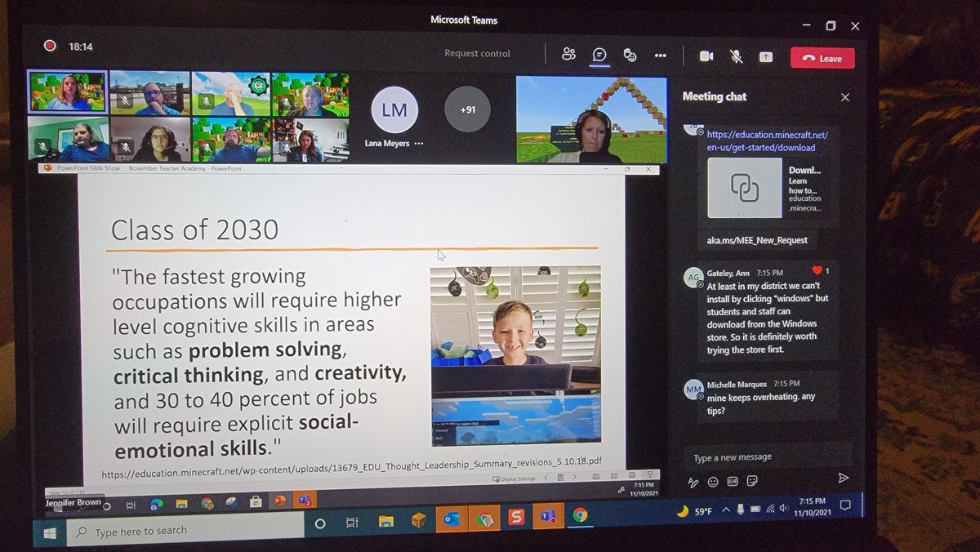The height and width of the screenshot is (552, 980).
Task: Open More actions with the three dots menu
Action: [660, 54]
